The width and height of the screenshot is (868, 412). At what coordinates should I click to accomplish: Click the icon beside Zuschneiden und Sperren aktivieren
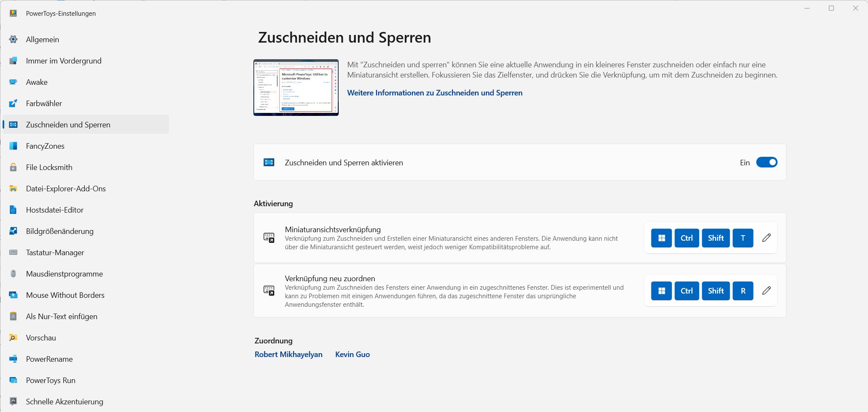[x=269, y=162]
